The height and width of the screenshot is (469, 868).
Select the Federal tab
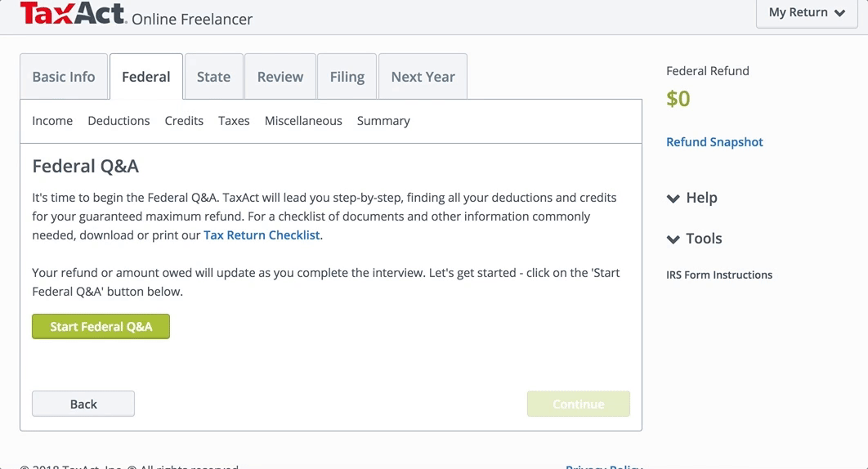(x=146, y=77)
